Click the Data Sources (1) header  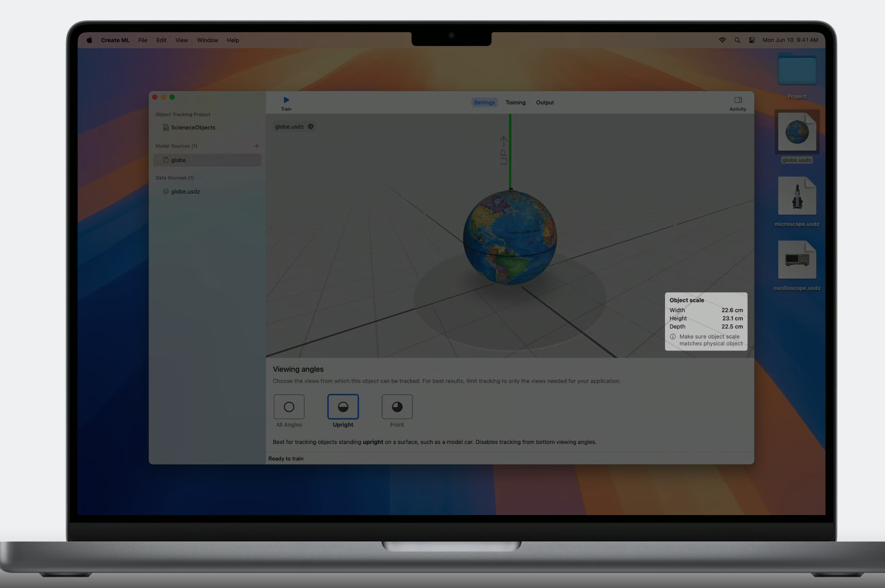[175, 178]
